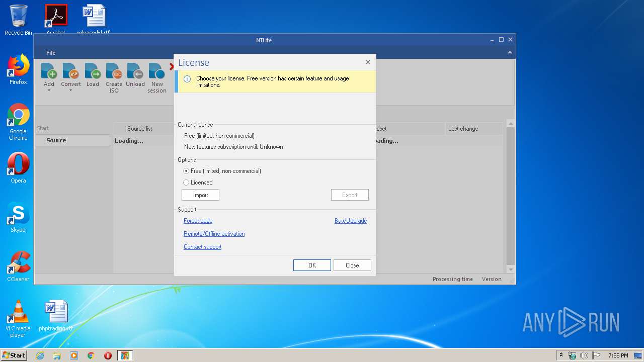Open the Forgot code link
The height and width of the screenshot is (362, 644).
pos(198,221)
